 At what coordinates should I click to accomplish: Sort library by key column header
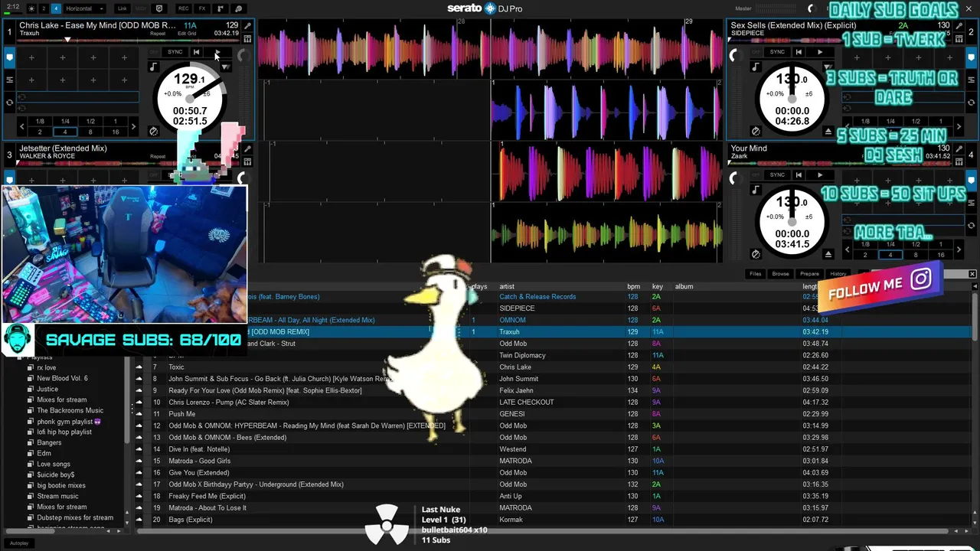[x=657, y=286]
